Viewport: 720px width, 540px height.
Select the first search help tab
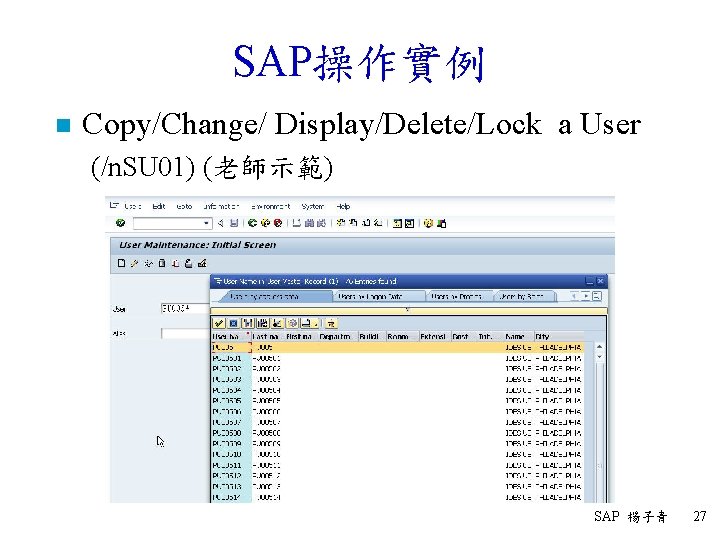tap(275, 296)
